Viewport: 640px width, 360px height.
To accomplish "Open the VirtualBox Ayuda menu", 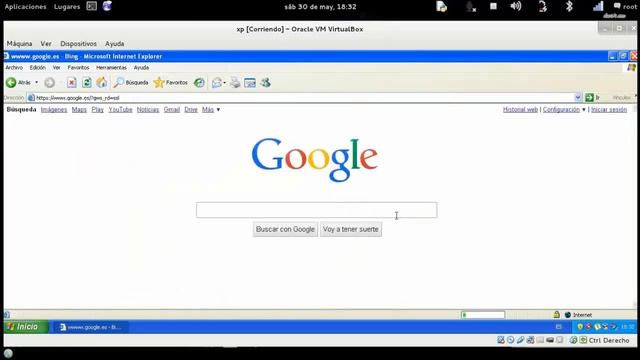I will (x=114, y=44).
